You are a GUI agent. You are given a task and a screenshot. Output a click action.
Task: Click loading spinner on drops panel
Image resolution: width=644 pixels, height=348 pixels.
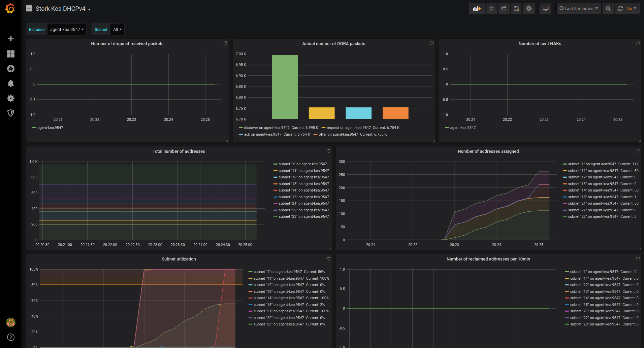(225, 43)
